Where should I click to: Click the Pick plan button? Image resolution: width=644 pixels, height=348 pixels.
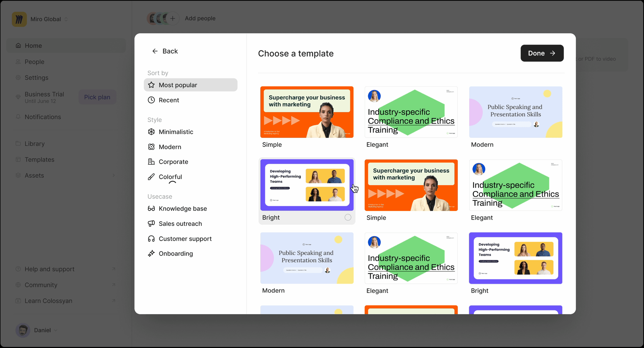point(97,97)
